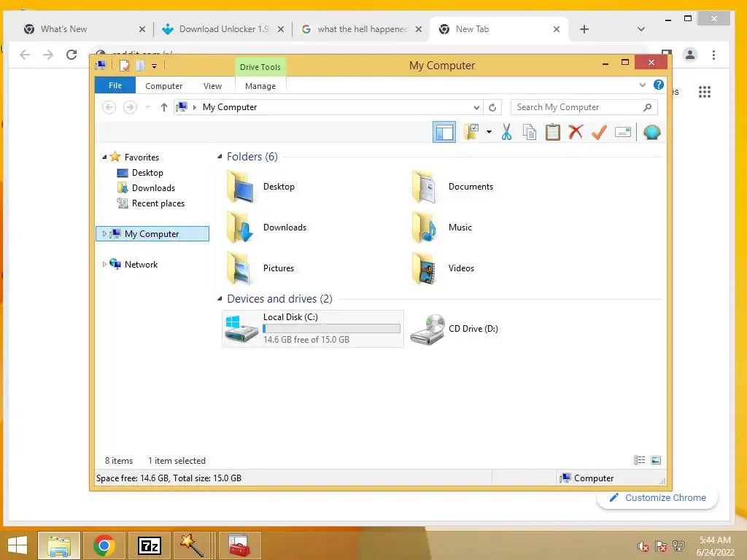
Task: Click the blue shell icon in toolbar
Action: [651, 132]
